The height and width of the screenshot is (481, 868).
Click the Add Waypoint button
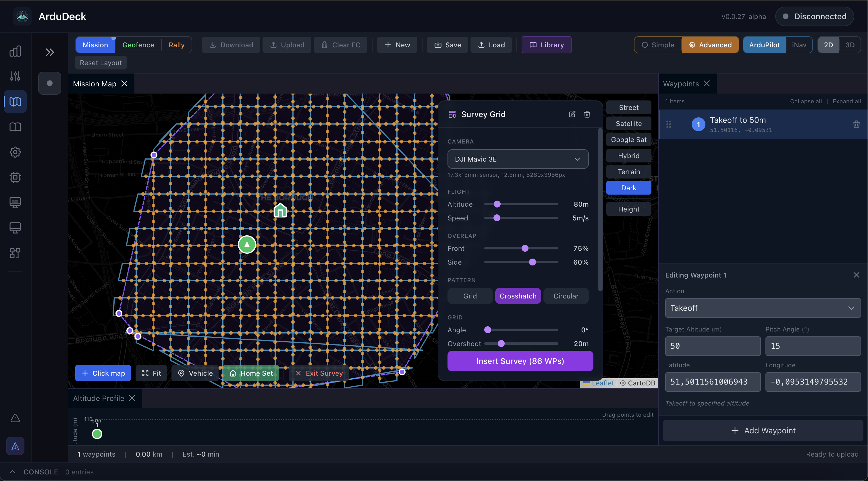coord(763,430)
